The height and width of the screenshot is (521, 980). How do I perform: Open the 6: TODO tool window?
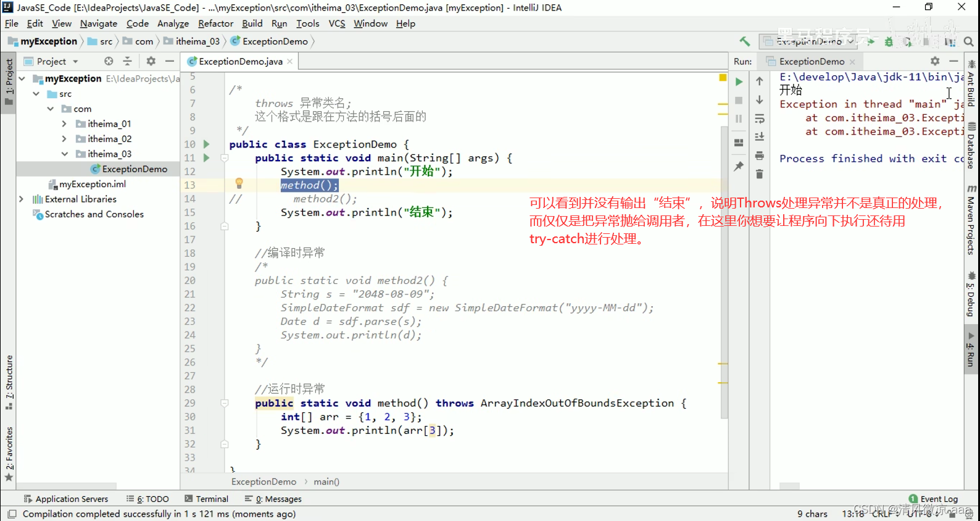[x=147, y=499]
